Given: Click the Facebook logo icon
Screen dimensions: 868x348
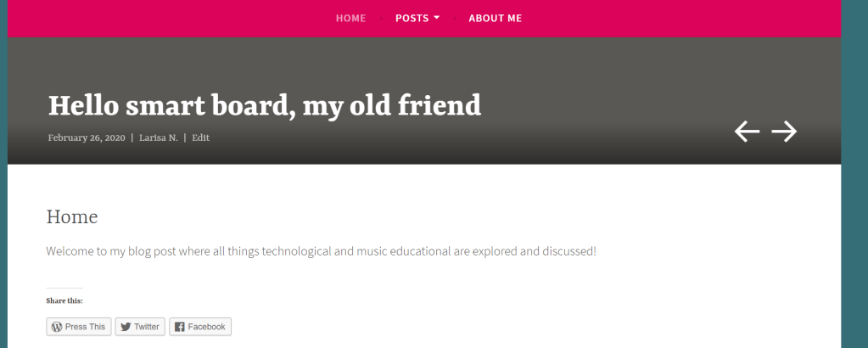Looking at the screenshot, I should (179, 327).
